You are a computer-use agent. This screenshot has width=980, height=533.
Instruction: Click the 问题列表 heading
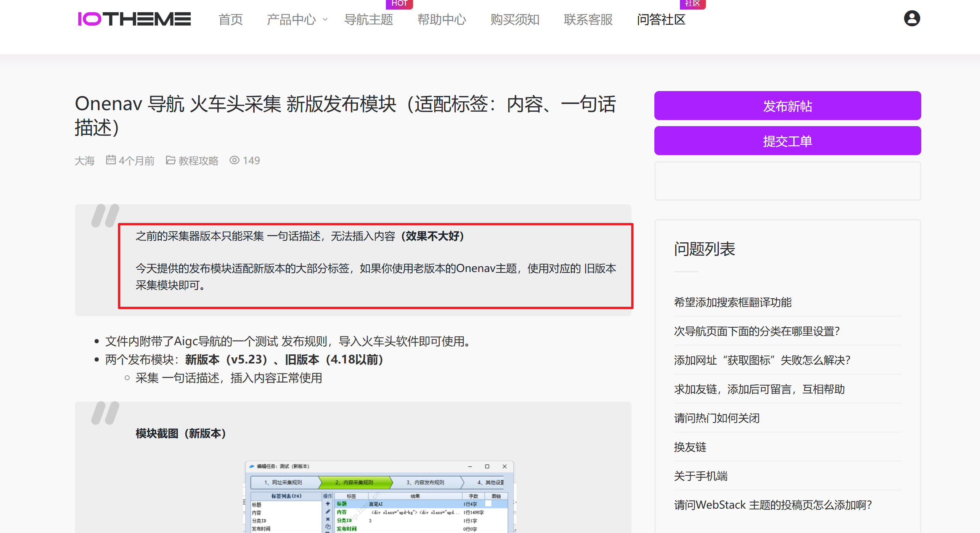[x=704, y=249]
